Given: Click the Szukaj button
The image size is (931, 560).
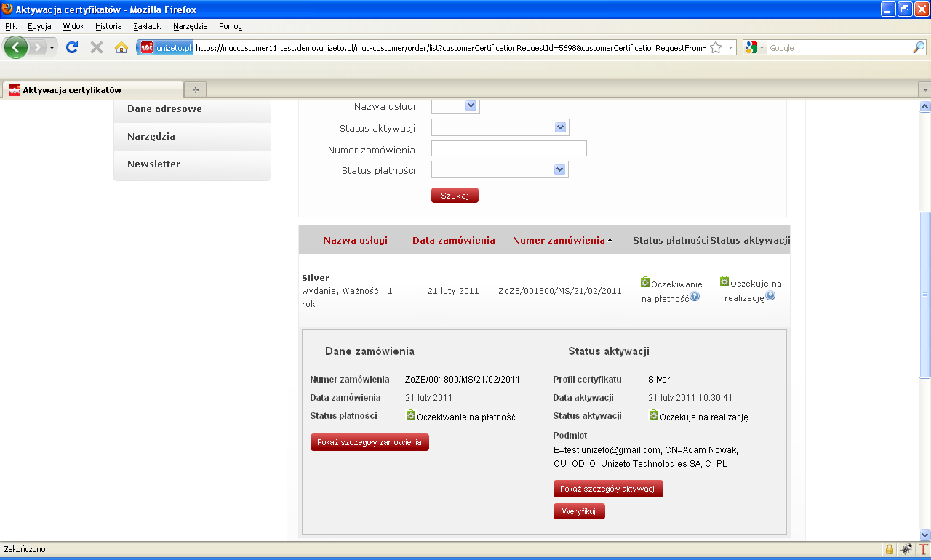Looking at the screenshot, I should (455, 196).
